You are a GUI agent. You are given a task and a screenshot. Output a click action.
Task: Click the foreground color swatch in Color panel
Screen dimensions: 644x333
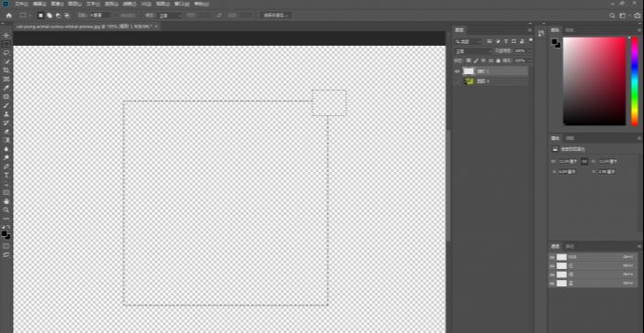554,42
